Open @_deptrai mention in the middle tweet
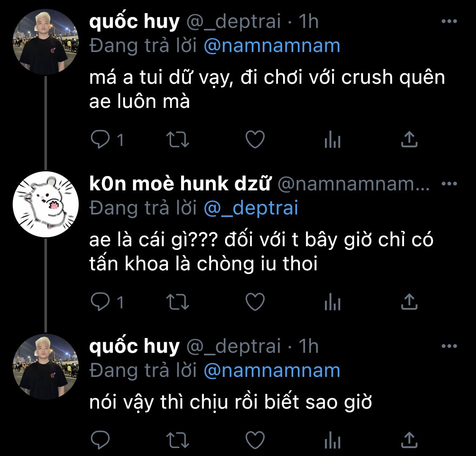Screen dimensions: 476x456 pos(251,208)
